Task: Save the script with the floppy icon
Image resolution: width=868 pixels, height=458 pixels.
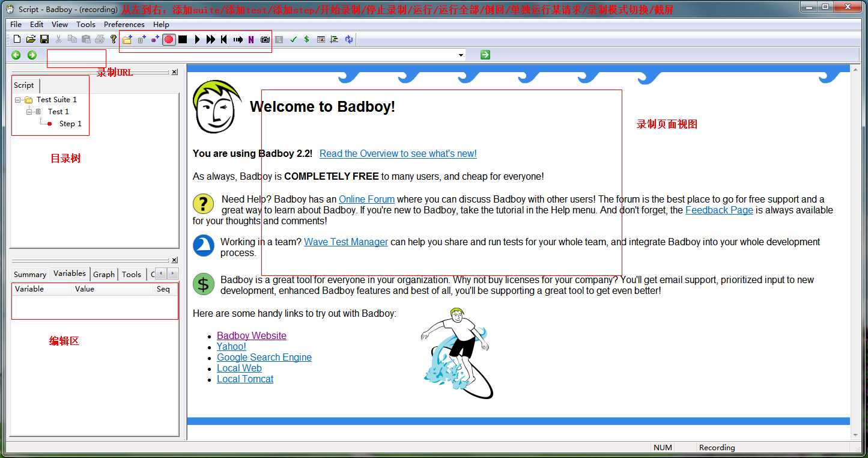Action: coord(44,39)
